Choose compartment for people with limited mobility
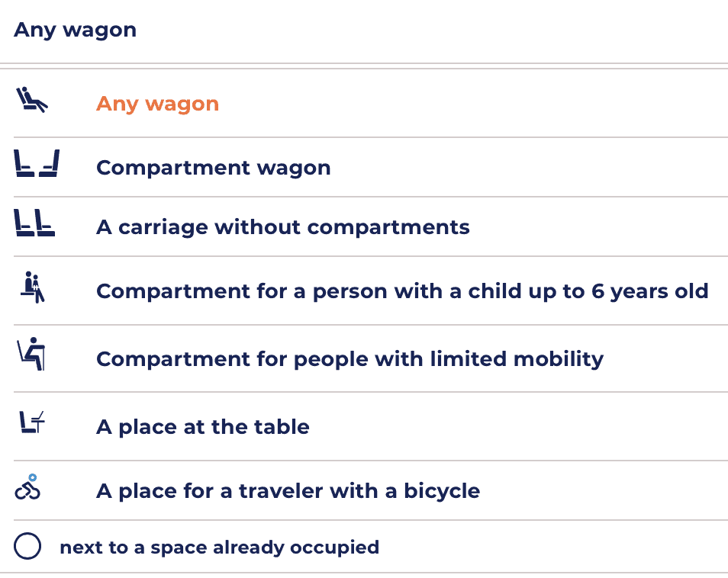This screenshot has height=578, width=728. [350, 358]
